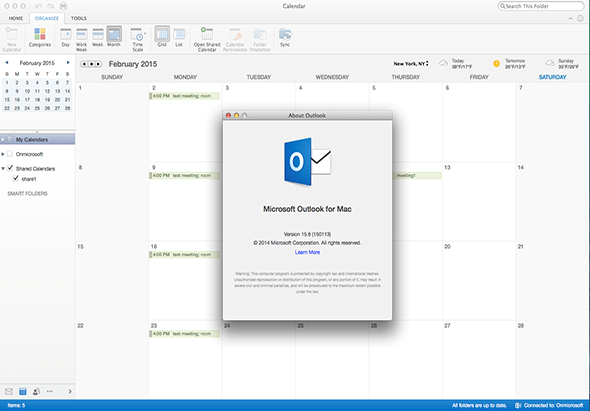Open People from the bottom navigation
590x411 pixels.
(36, 391)
